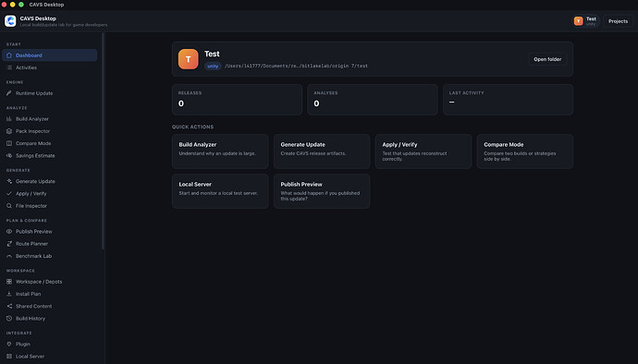Click the Analyses stat card
Viewport: 638px width, 364px height.
click(373, 100)
